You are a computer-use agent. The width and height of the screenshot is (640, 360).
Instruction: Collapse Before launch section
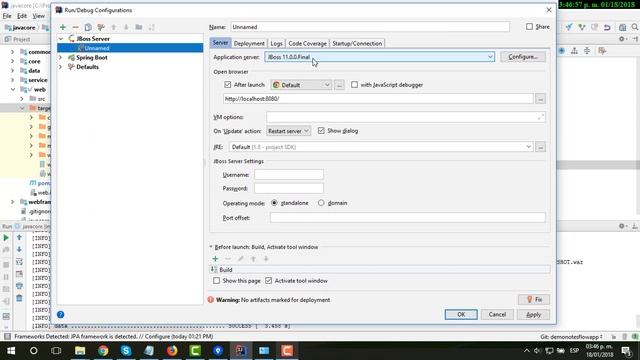(211, 247)
